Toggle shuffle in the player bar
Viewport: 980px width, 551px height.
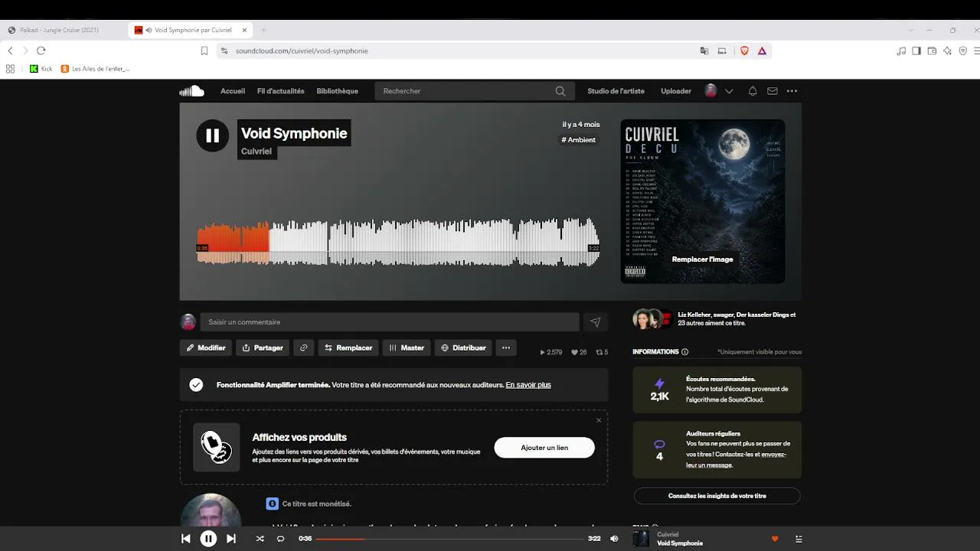(260, 539)
